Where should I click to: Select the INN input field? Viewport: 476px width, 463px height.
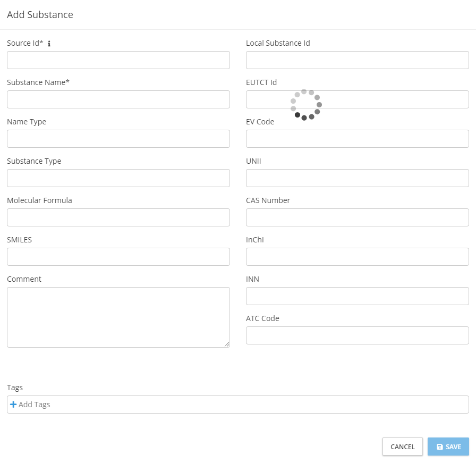pyautogui.click(x=357, y=296)
